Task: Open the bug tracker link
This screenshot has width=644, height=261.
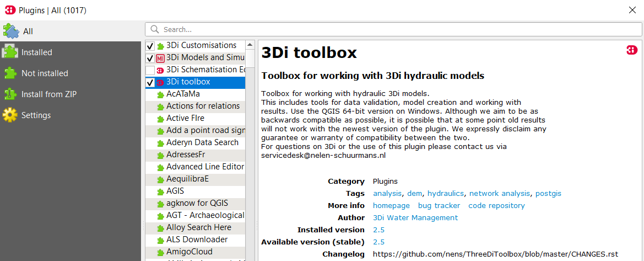Action: click(439, 205)
